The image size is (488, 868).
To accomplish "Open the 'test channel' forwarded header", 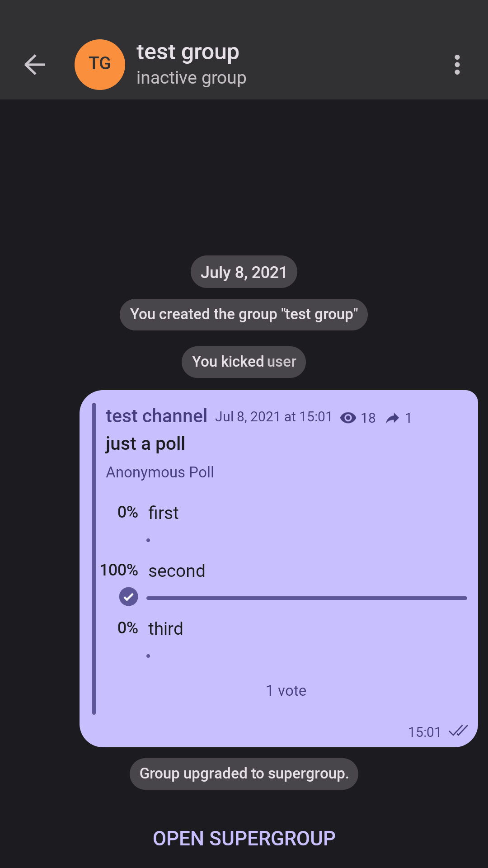I will click(x=156, y=416).
